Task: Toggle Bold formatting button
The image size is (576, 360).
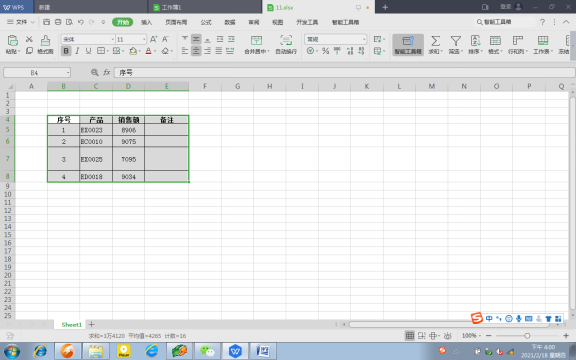Action: point(66,51)
